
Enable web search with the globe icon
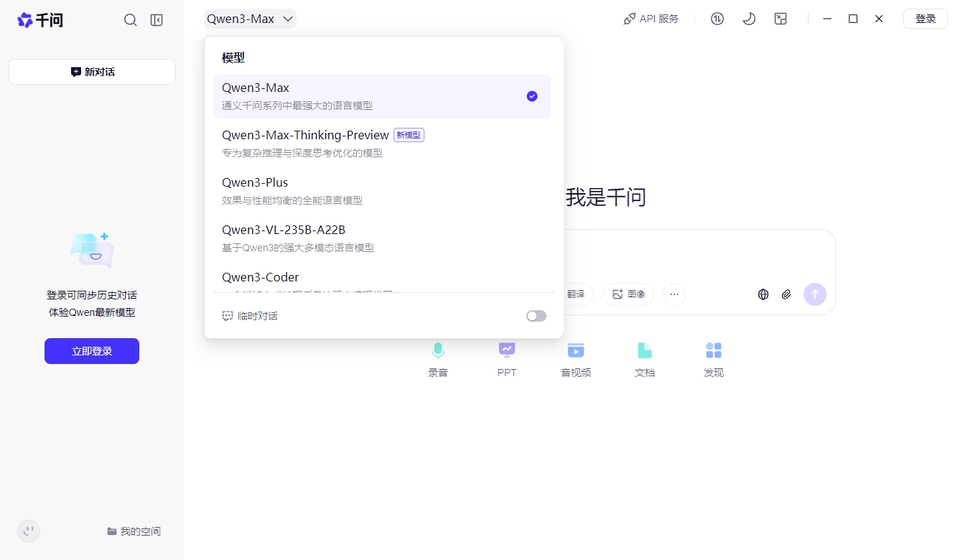click(763, 294)
